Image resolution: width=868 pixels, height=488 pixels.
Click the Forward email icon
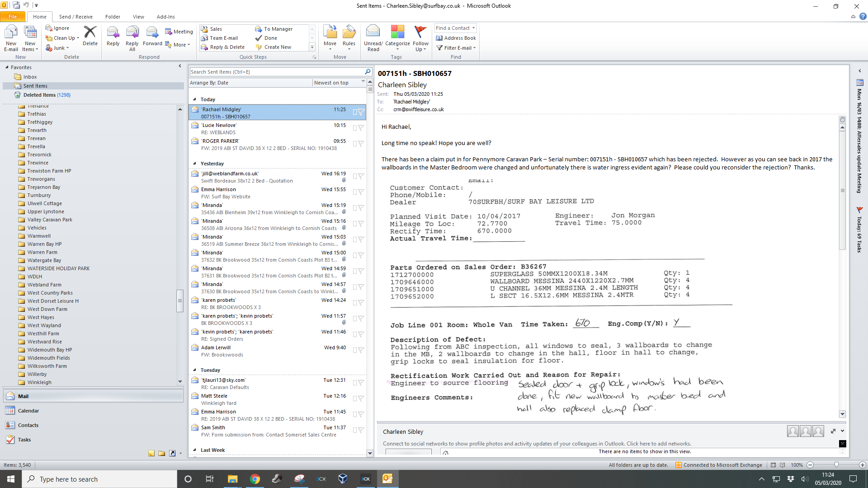[152, 33]
